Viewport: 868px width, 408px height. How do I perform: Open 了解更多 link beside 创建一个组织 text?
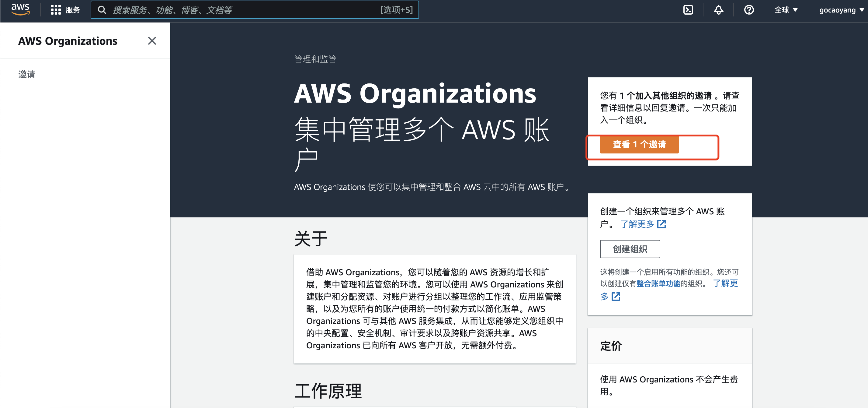(x=643, y=224)
